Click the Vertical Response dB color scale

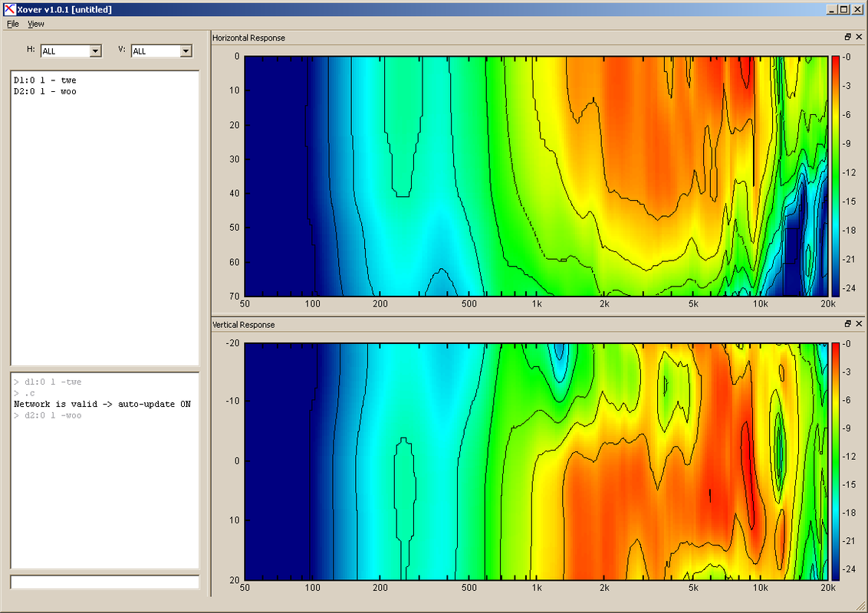click(835, 461)
